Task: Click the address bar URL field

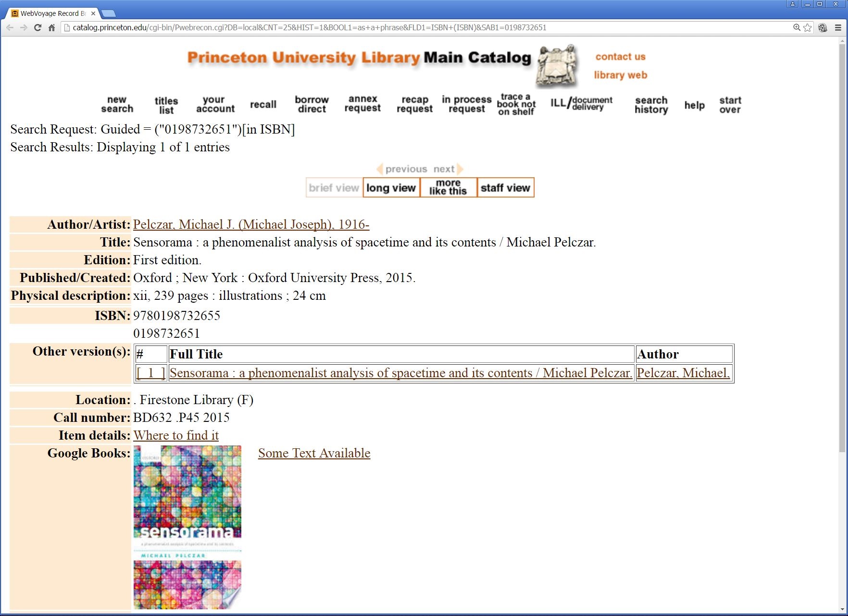Action: [x=428, y=28]
